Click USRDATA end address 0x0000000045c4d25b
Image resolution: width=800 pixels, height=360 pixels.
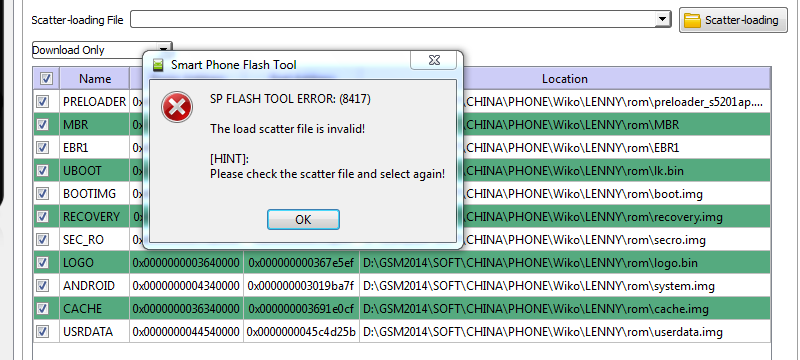pos(301,332)
